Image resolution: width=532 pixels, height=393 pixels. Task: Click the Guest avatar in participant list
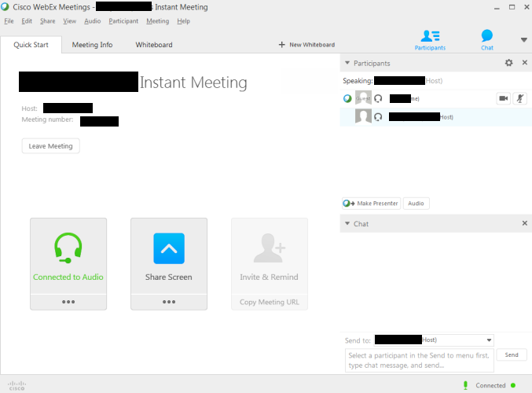(363, 98)
